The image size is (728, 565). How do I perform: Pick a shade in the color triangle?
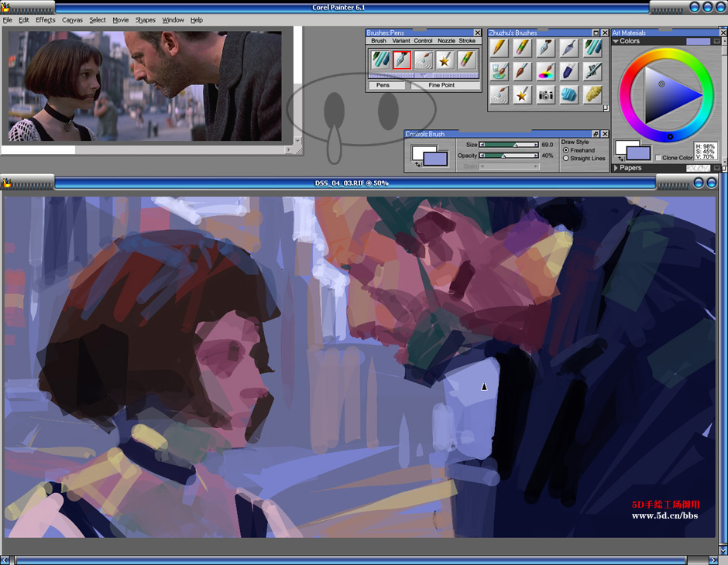pyautogui.click(x=666, y=95)
